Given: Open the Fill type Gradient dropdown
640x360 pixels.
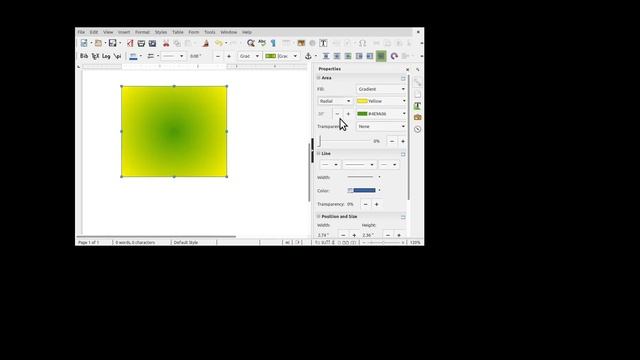Looking at the screenshot, I should tap(381, 89).
